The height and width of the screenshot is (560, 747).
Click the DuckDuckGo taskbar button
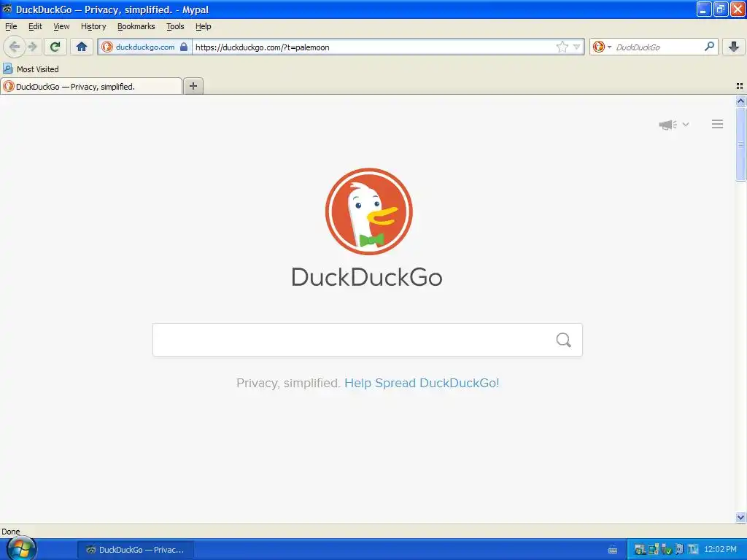[x=136, y=550]
